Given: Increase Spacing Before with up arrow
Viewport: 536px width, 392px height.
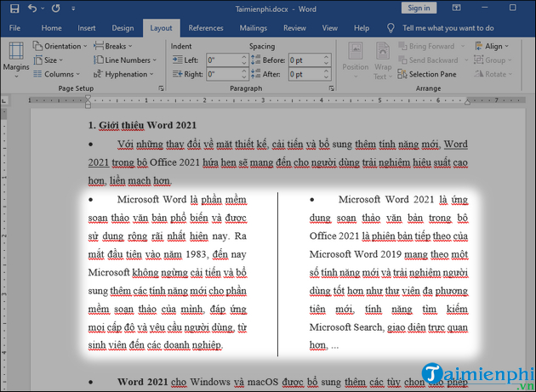Looking at the screenshot, I should [x=326, y=57].
